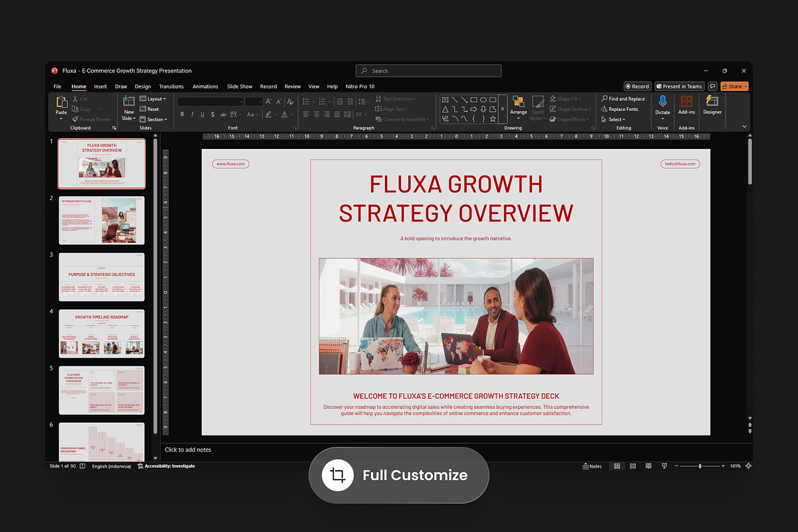Toggle align text left

pyautogui.click(x=306, y=114)
